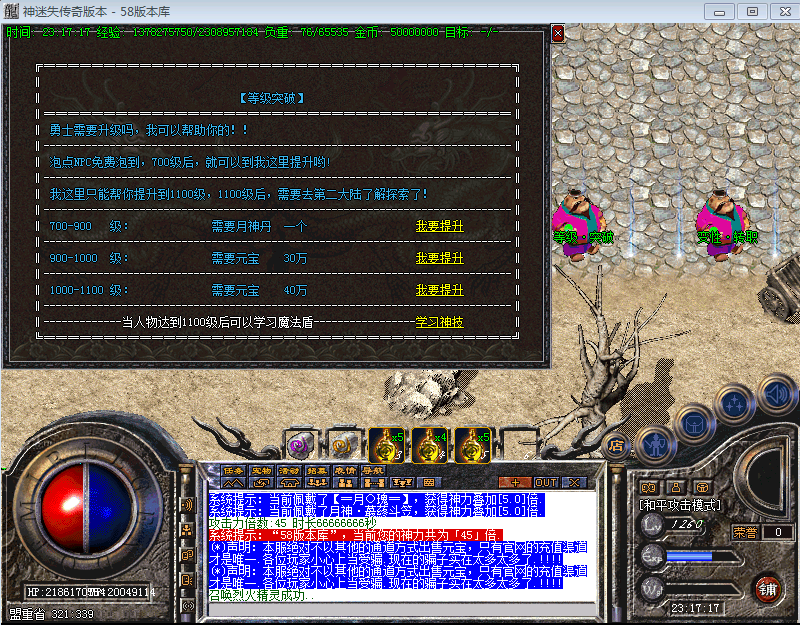The width and height of the screenshot is (800, 625).
Task: Click the speaker box icon left of chat
Action: [x=187, y=581]
